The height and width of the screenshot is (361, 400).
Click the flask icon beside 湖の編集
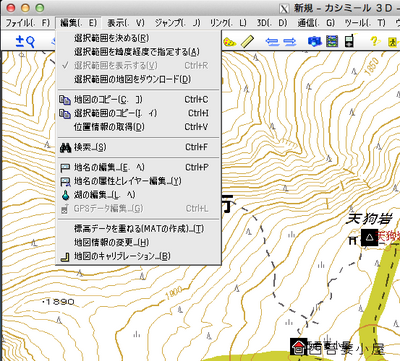(x=65, y=195)
